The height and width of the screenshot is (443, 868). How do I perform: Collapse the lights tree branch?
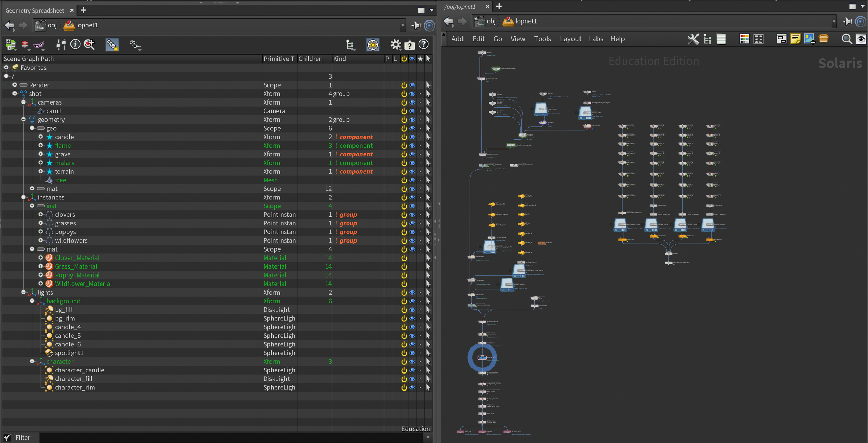pos(23,292)
